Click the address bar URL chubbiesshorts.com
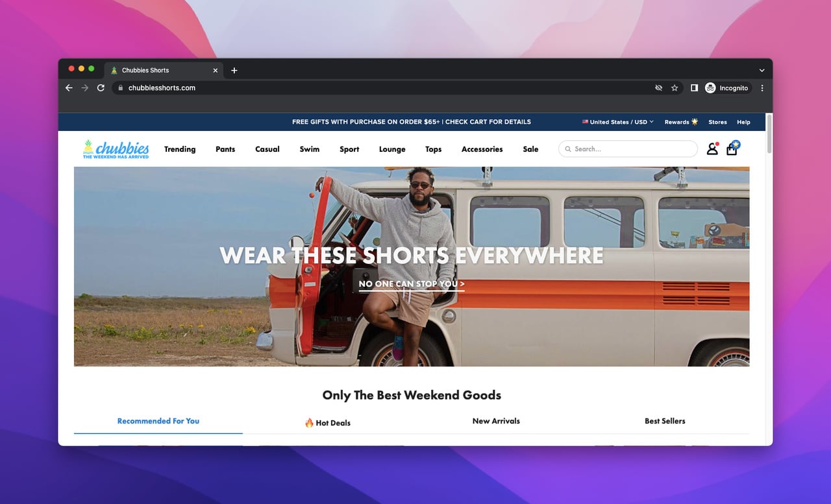This screenshot has width=831, height=504. tap(162, 88)
